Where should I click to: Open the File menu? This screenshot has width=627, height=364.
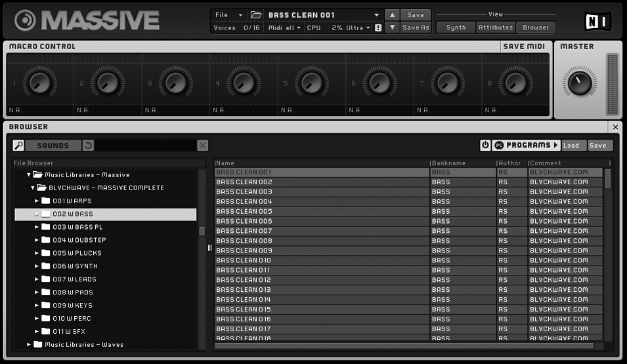[x=228, y=15]
